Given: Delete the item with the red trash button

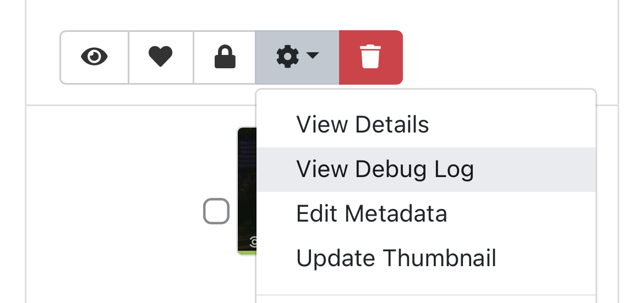Looking at the screenshot, I should (370, 57).
